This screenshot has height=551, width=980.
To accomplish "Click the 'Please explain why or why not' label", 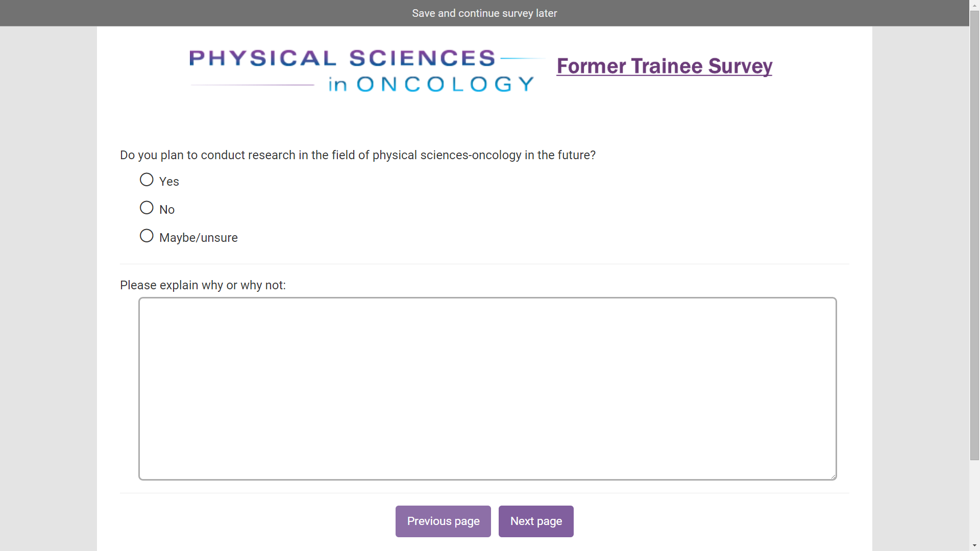I will coord(203,285).
